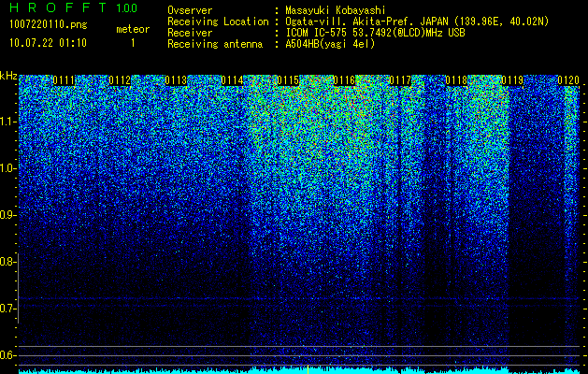Image resolution: width=588 pixels, height=374 pixels.
Task: Click the 0113 time marker
Action: (176, 80)
